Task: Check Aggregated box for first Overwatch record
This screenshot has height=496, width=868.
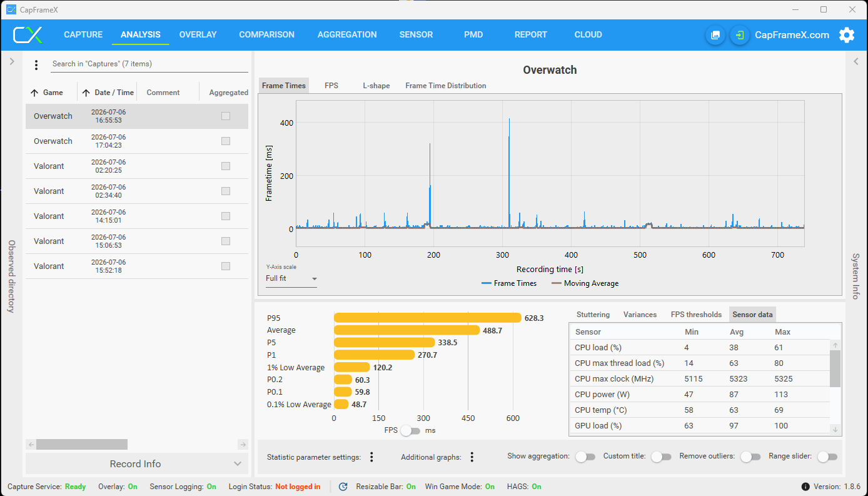Action: pyautogui.click(x=226, y=116)
